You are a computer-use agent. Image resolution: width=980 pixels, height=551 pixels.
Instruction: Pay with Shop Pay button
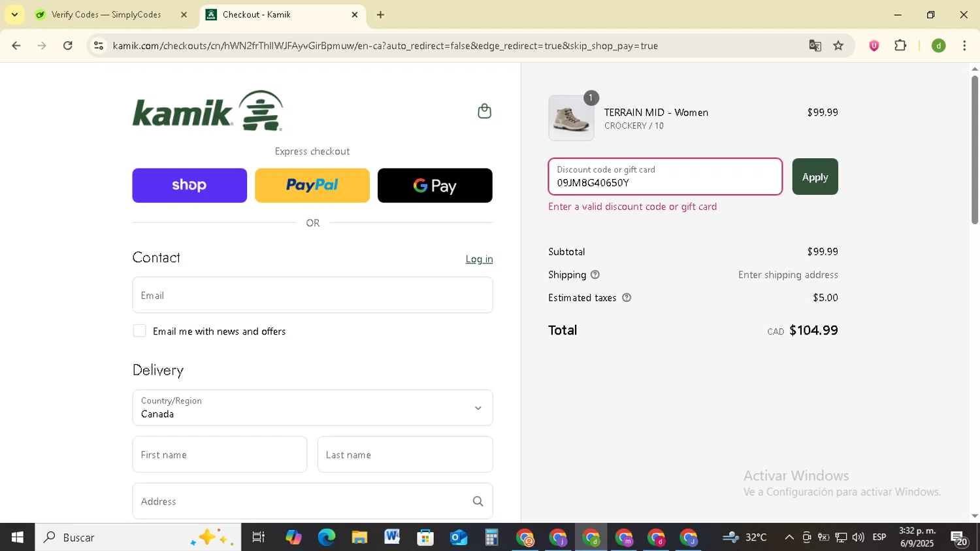pos(189,186)
